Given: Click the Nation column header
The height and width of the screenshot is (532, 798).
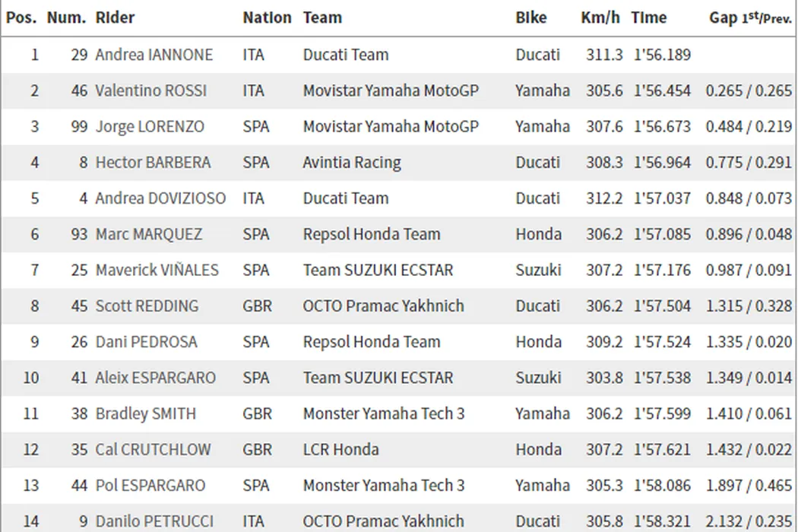Looking at the screenshot, I should [x=267, y=18].
